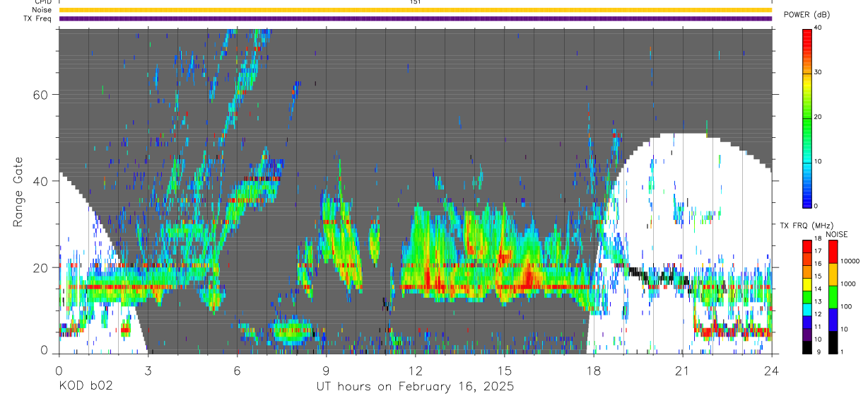This screenshot has width=868, height=401.
Task: Click the 24 UT hour axis label
Action: 772,371
